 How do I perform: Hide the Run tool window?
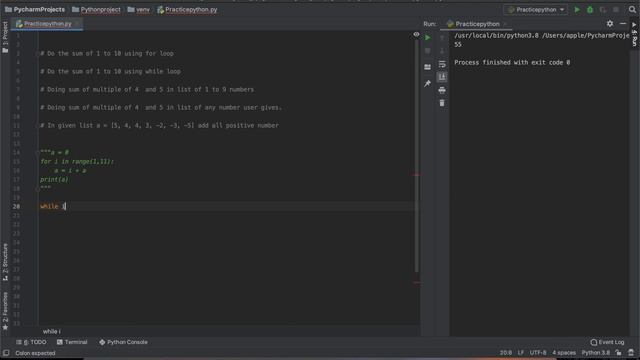tap(623, 24)
